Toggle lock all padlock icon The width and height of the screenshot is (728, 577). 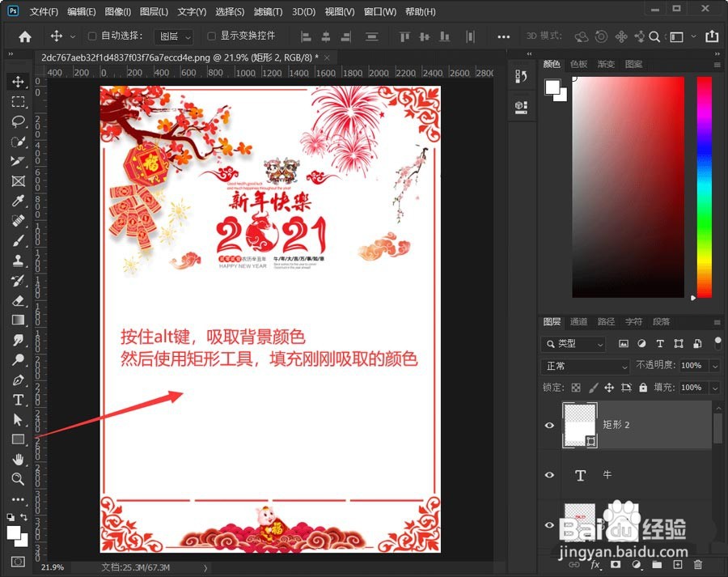pos(643,388)
